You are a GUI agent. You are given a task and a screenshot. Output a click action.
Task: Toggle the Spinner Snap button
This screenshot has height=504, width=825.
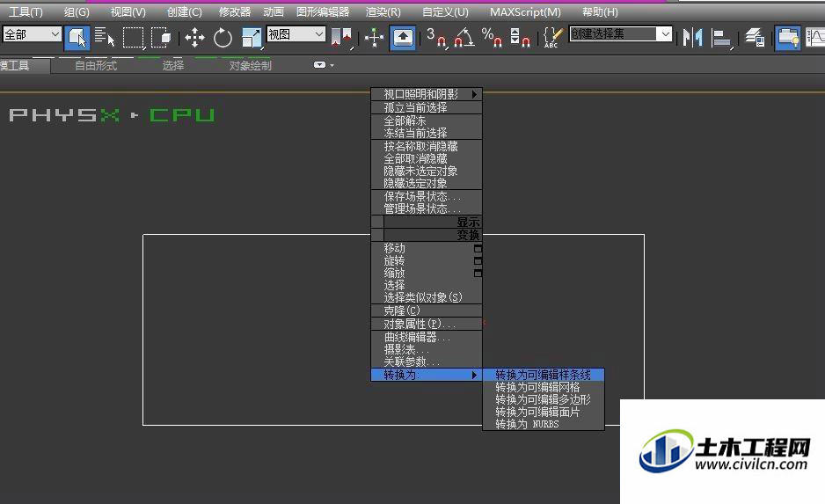[520, 37]
